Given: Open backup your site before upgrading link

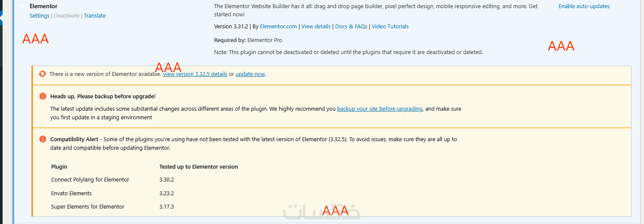Looking at the screenshot, I should click(x=380, y=109).
